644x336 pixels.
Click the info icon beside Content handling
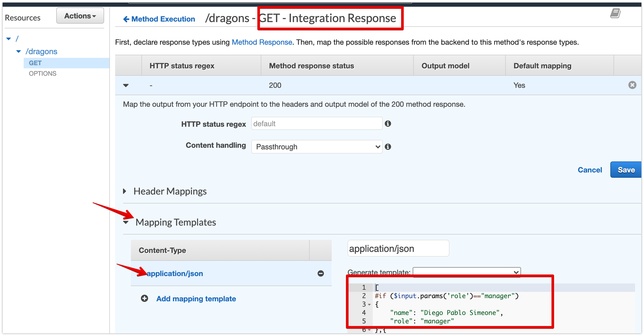389,147
